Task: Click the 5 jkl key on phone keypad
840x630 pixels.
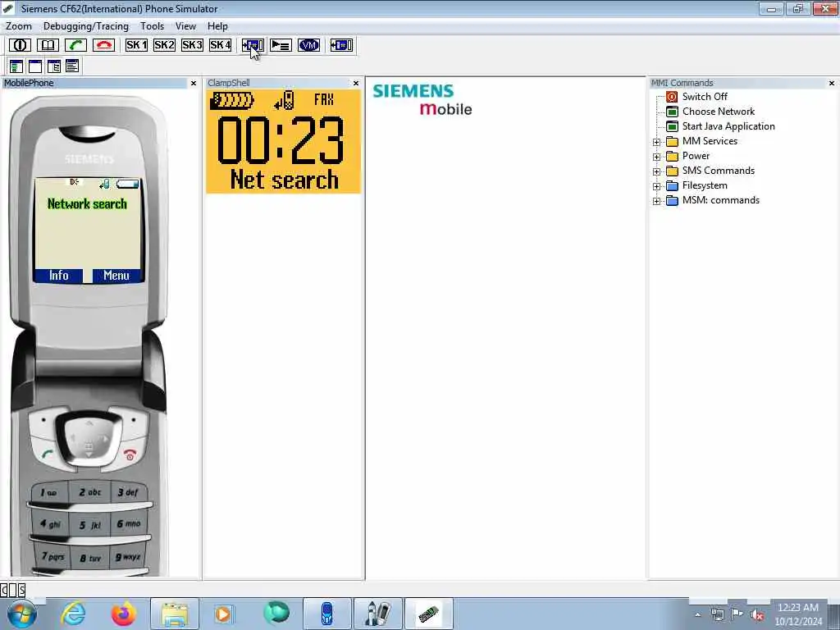Action: tap(89, 525)
